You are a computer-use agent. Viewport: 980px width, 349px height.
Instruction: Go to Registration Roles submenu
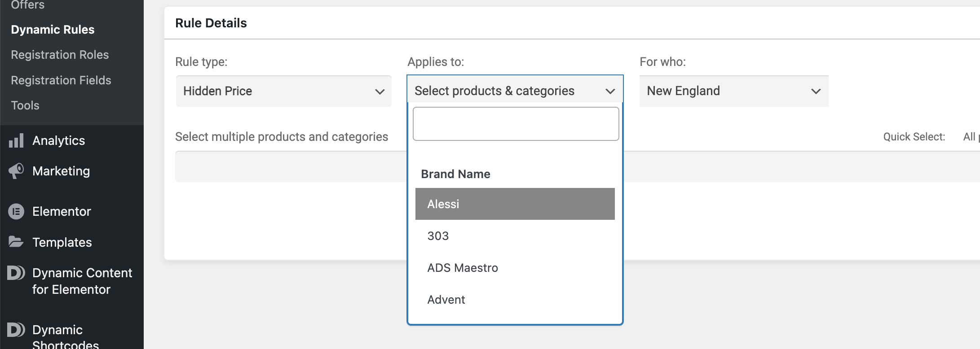tap(60, 55)
